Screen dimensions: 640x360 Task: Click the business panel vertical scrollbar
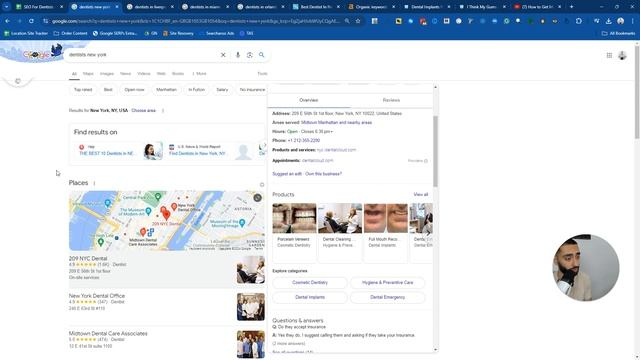pos(435,151)
